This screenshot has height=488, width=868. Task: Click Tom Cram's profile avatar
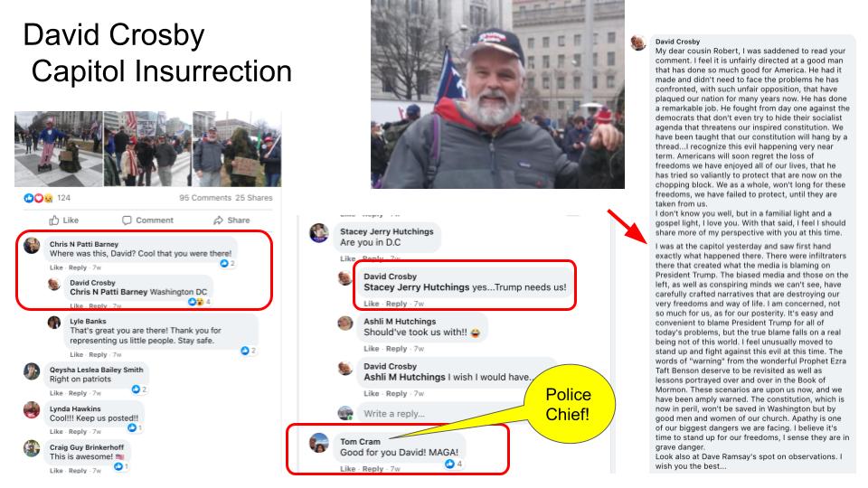319,443
